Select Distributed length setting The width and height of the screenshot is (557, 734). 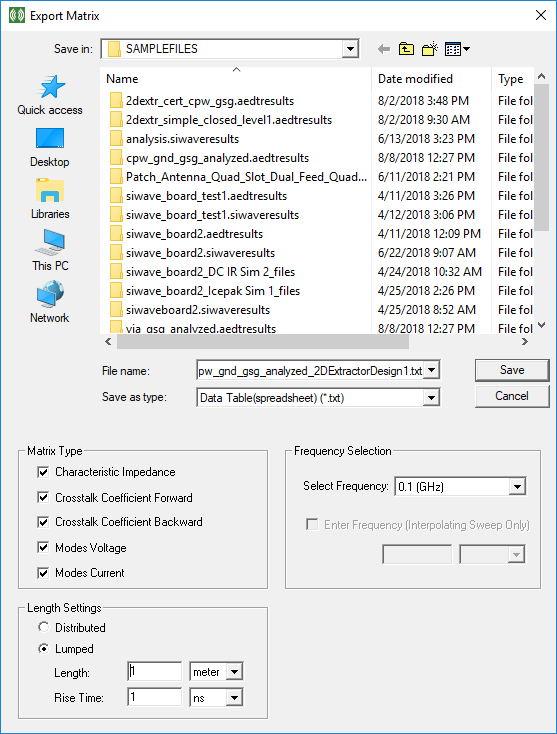pyautogui.click(x=43, y=627)
